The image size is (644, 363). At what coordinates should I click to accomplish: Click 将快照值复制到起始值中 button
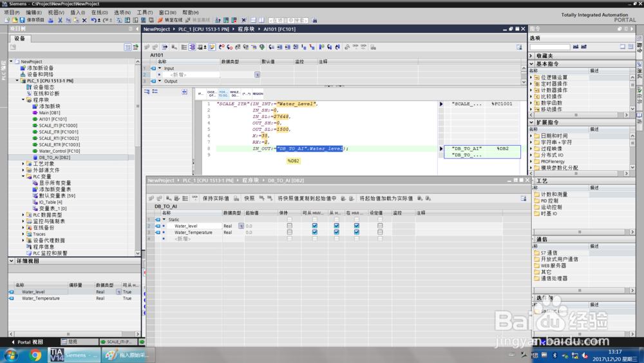(307, 198)
